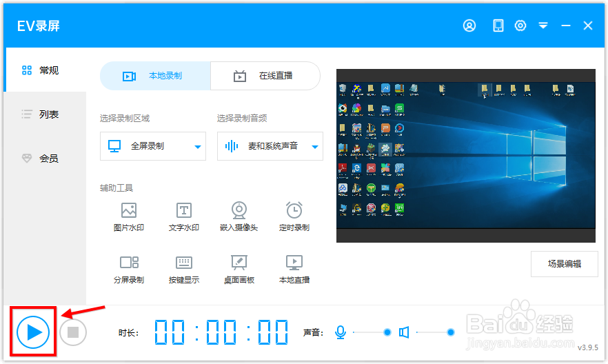Click the microphone volume slider handle
Screen dimensions: 608x364
tap(387, 332)
